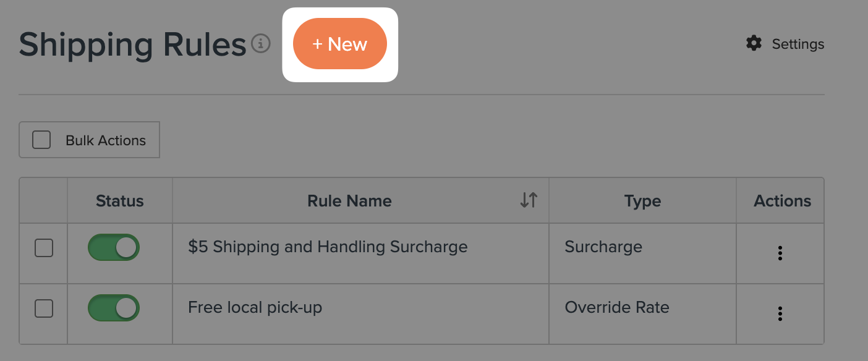Select the checkbox inside Bulk Actions
Viewport: 868px width, 361px height.
pos(41,140)
